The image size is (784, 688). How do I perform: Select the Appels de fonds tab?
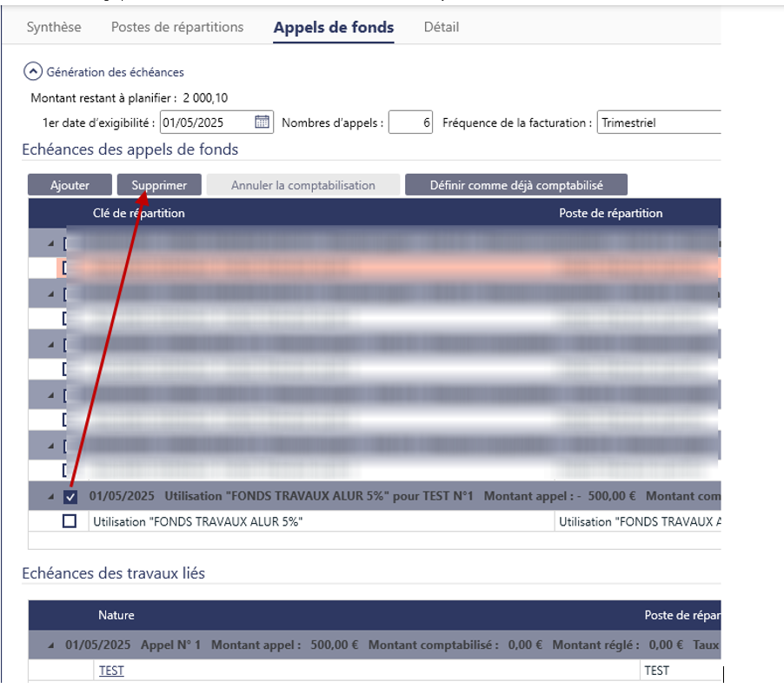point(333,27)
